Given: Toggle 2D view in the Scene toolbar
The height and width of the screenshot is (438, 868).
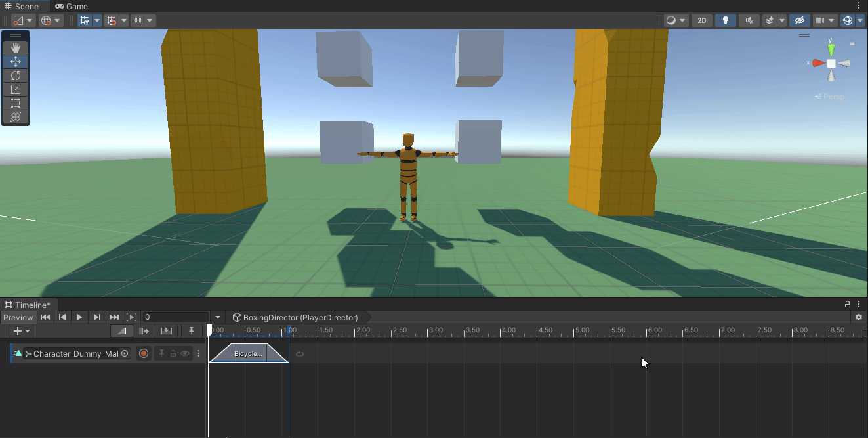Looking at the screenshot, I should 701,20.
